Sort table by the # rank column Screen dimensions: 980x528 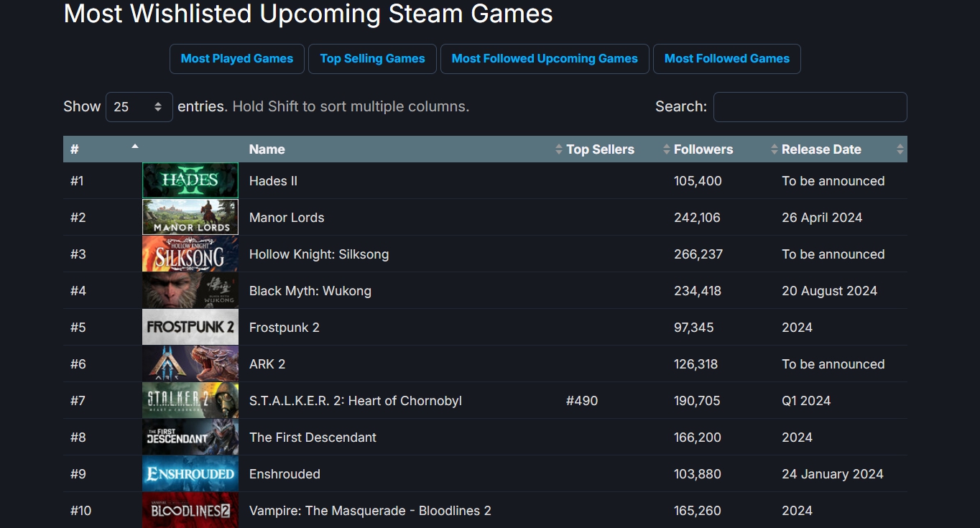tap(102, 149)
